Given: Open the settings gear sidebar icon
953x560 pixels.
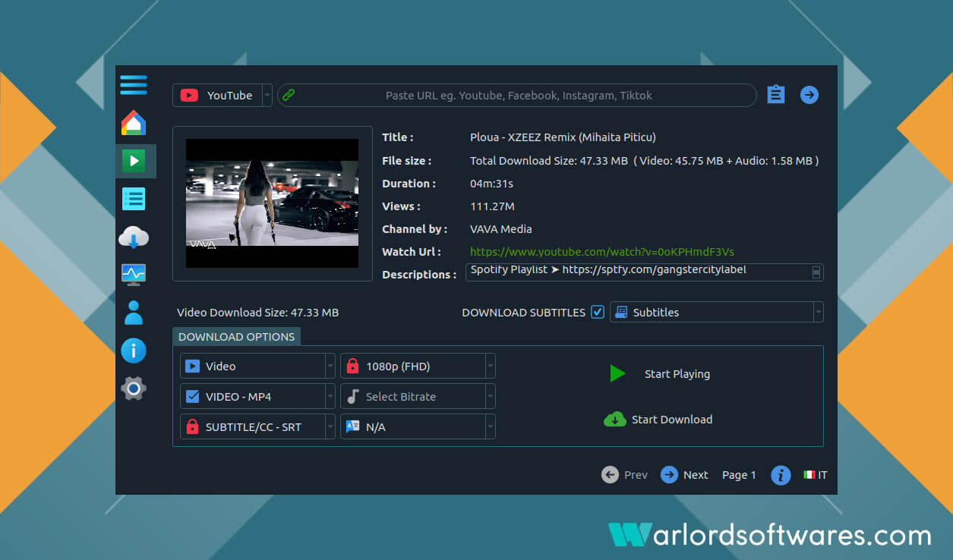Looking at the screenshot, I should 134,389.
